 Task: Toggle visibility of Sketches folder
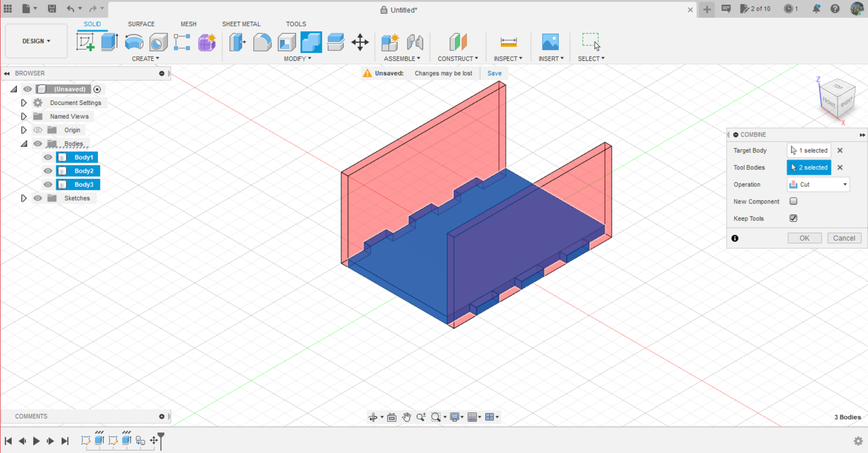click(x=38, y=198)
